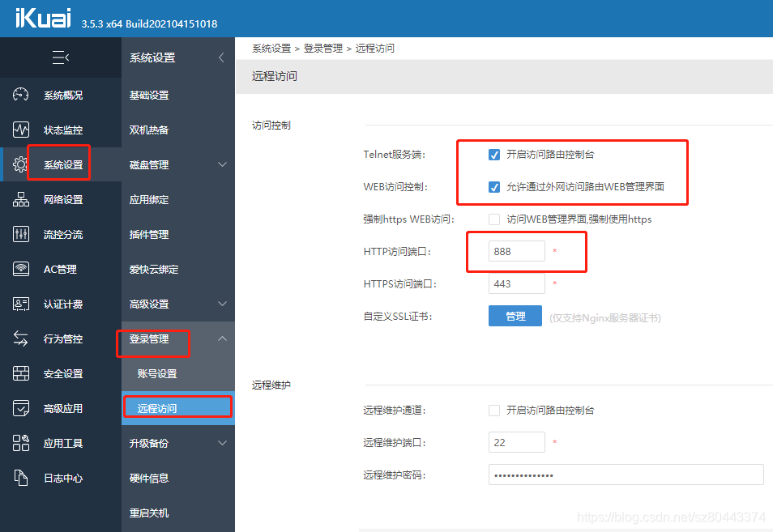Open 安全设置 in main menu

coord(63,374)
